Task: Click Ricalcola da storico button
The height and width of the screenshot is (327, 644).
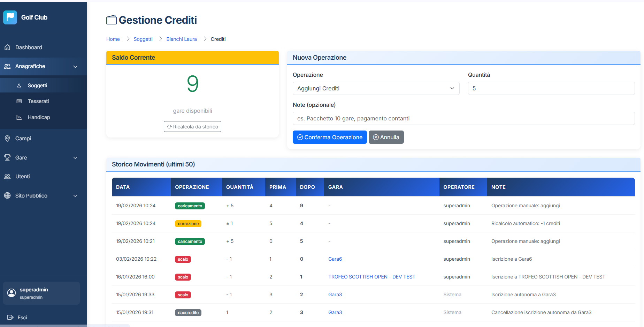Action: click(x=192, y=127)
